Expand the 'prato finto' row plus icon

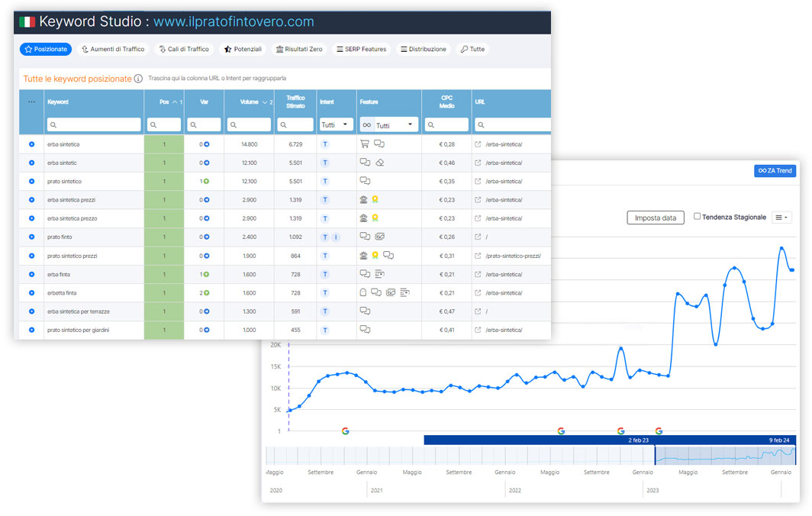[x=31, y=237]
